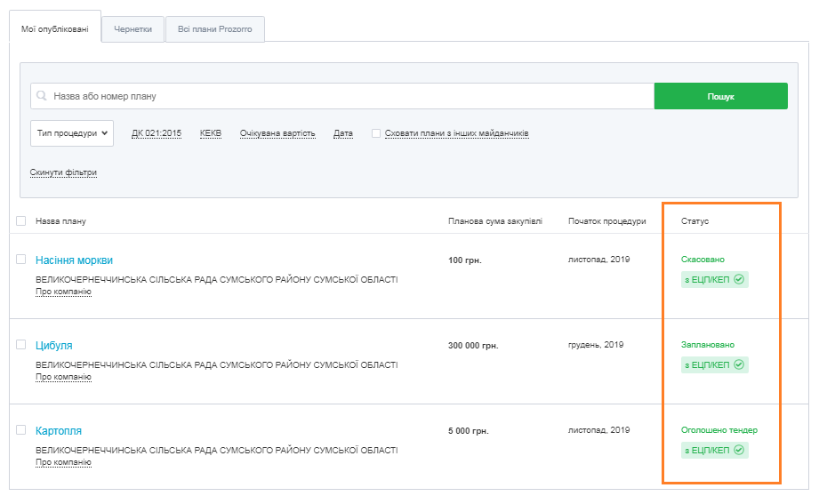This screenshot has height=504, width=827.
Task: Select the Насіння моркви plan checkbox
Action: 21,260
